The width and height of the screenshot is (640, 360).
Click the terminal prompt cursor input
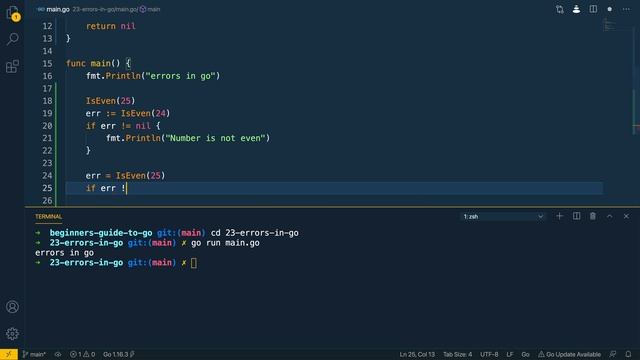click(193, 263)
